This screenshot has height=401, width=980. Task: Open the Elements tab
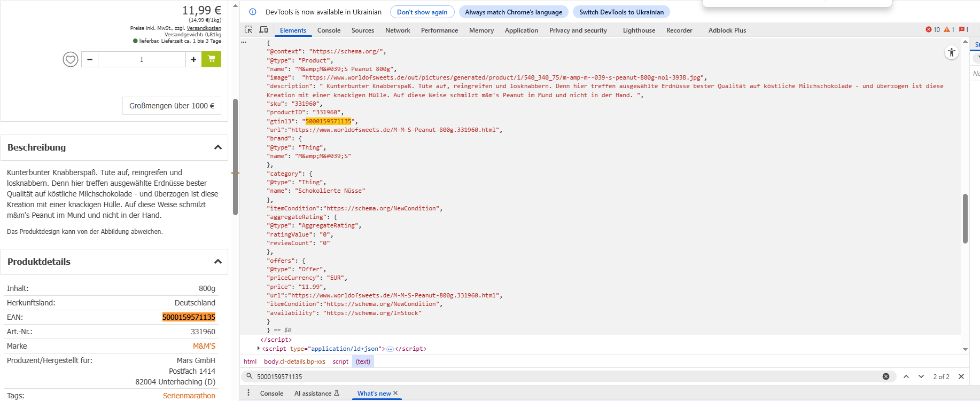(x=293, y=30)
